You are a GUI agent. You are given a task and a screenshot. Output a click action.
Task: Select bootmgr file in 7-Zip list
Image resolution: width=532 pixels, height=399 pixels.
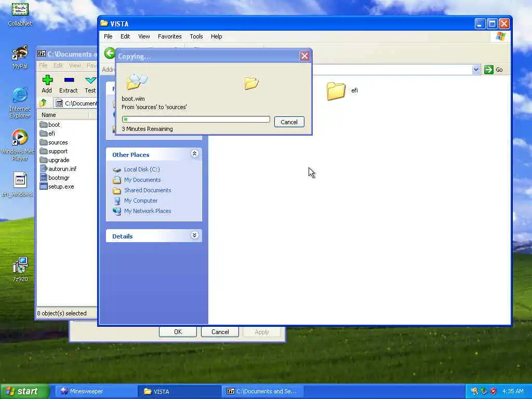click(x=55, y=178)
